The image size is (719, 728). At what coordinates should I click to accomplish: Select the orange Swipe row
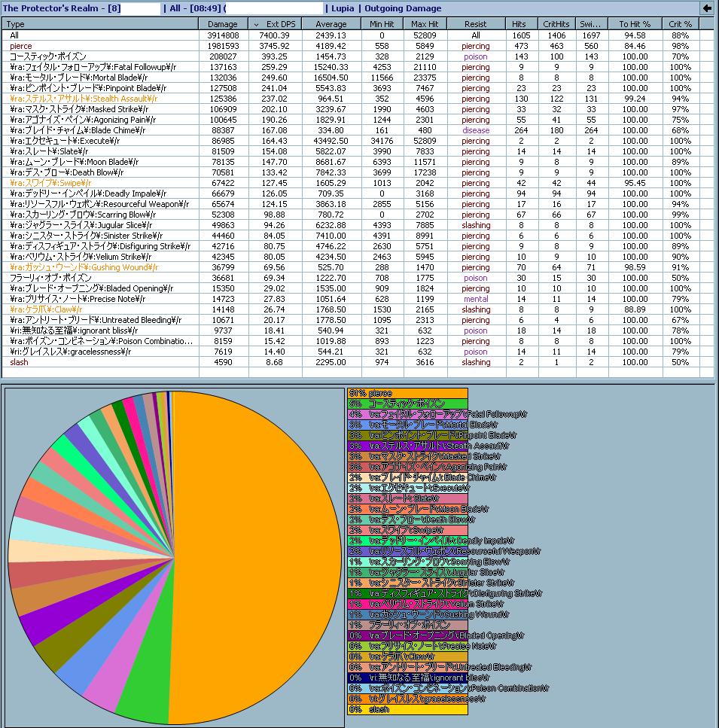pyautogui.click(x=358, y=183)
